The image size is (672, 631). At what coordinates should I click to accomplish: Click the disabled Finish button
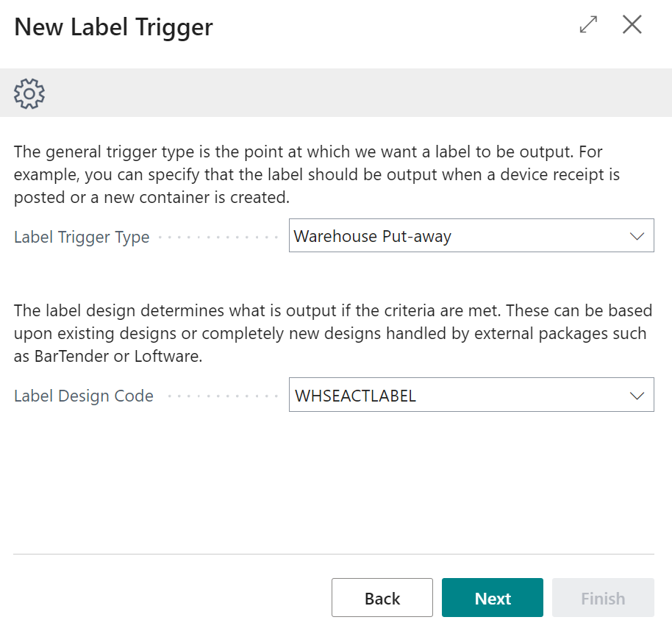603,597
